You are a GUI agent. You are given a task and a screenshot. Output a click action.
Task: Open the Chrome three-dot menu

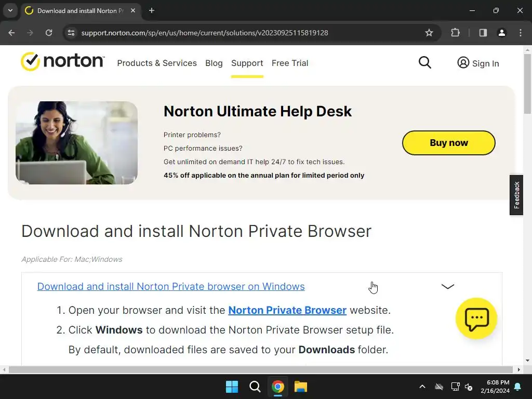[x=520, y=33]
